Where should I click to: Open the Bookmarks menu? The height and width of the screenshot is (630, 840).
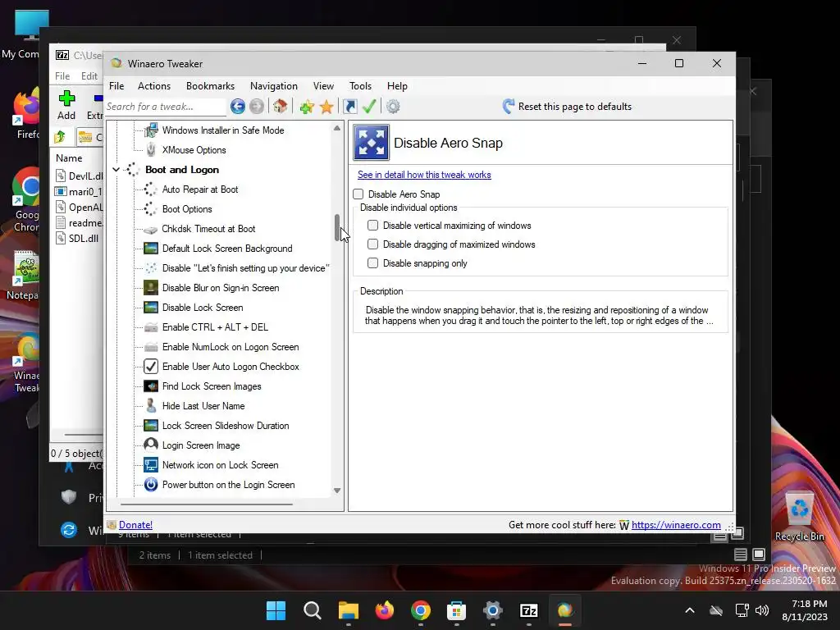click(211, 85)
